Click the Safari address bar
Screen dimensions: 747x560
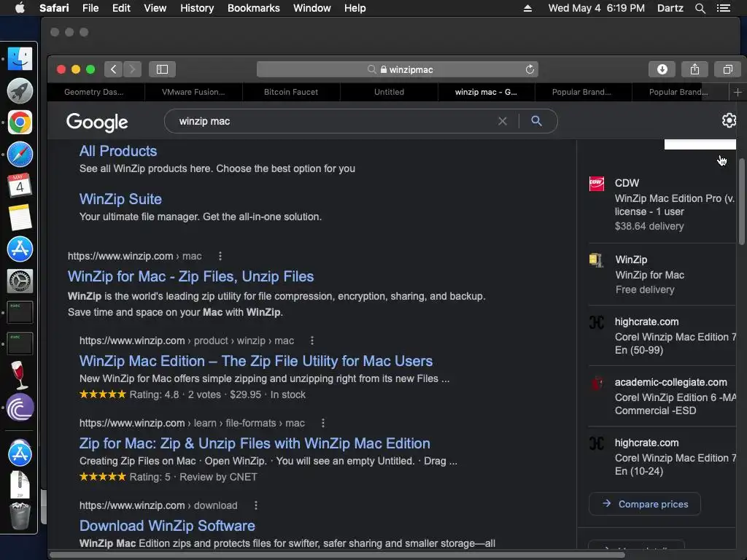tap(398, 69)
